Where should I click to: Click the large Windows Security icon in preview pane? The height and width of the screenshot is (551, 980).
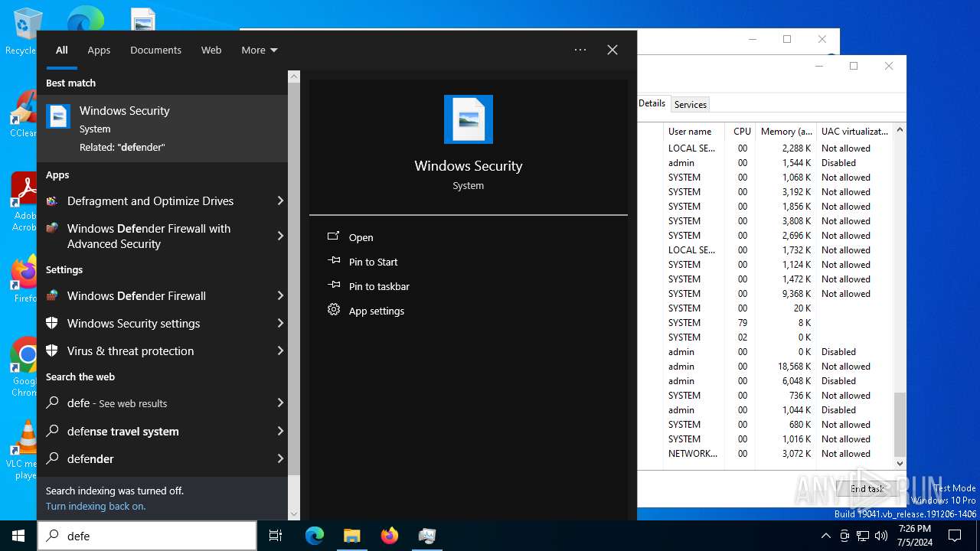pos(469,119)
